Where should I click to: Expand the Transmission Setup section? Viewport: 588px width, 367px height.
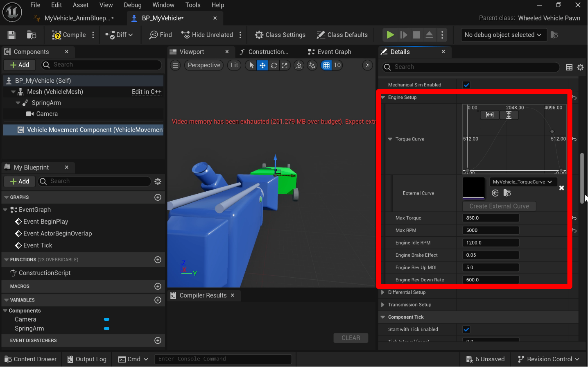(x=383, y=305)
